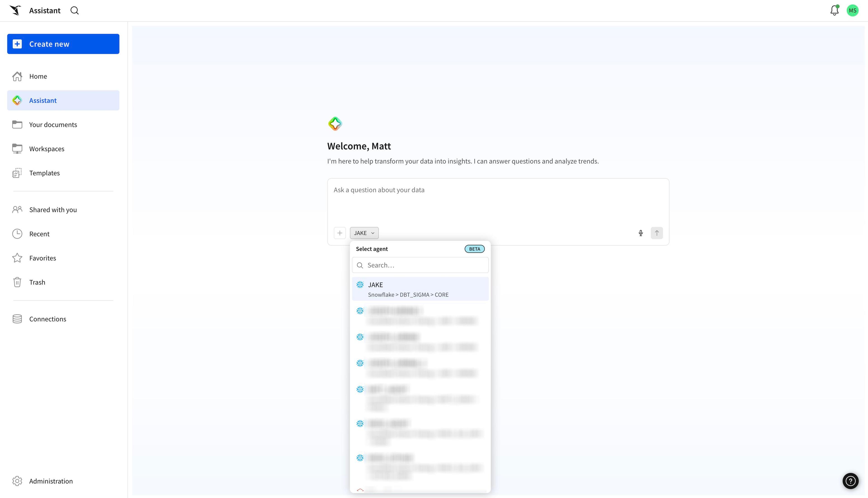The width and height of the screenshot is (868, 498).
Task: Open Your documents
Action: tap(63, 124)
